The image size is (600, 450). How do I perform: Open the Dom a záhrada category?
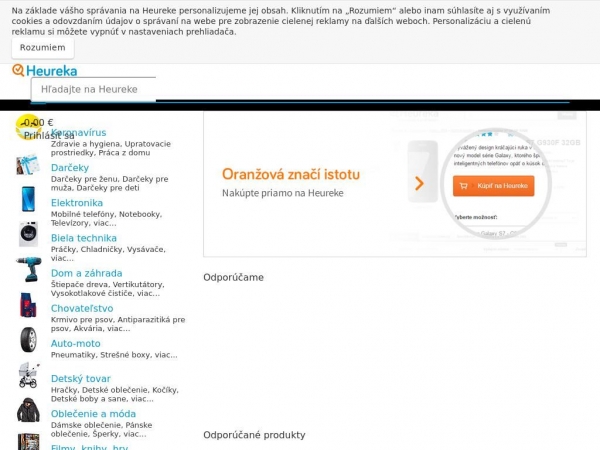point(86,273)
